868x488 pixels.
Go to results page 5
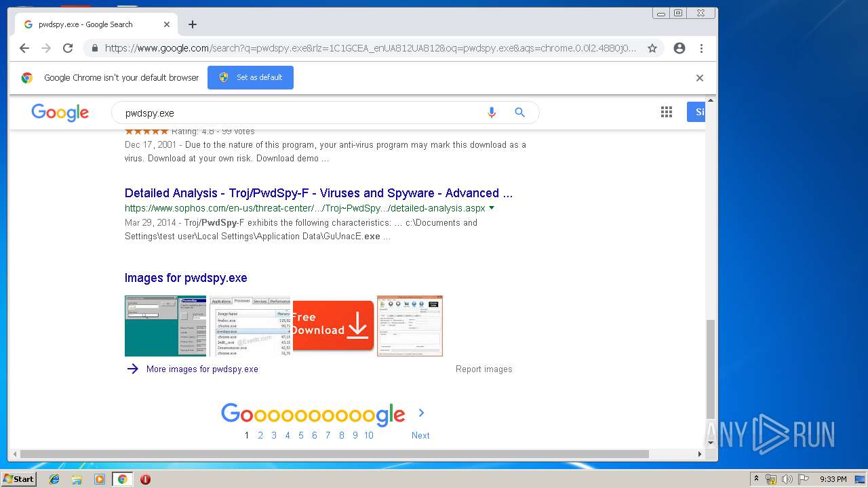pyautogui.click(x=301, y=435)
